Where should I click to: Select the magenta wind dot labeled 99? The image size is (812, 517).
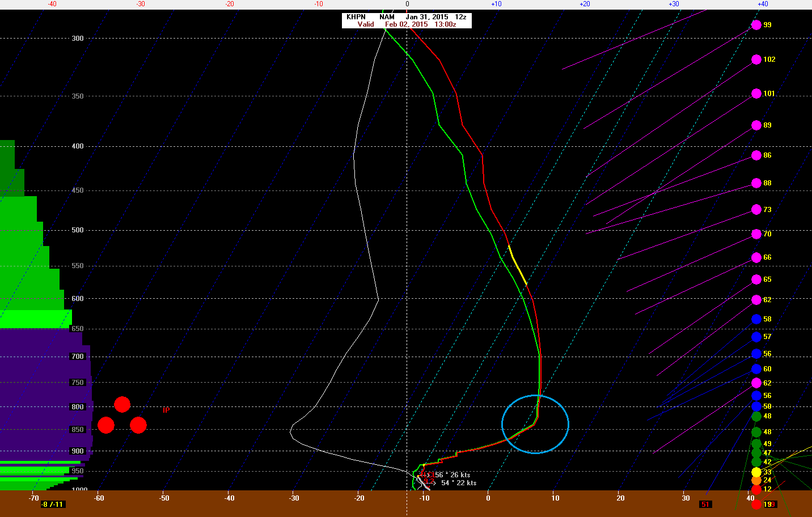756,25
